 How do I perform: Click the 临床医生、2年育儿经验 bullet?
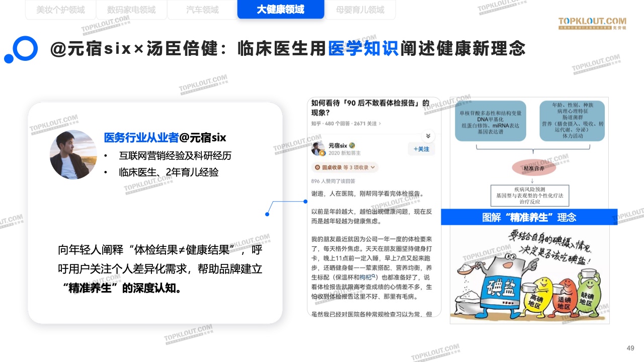coord(169,172)
